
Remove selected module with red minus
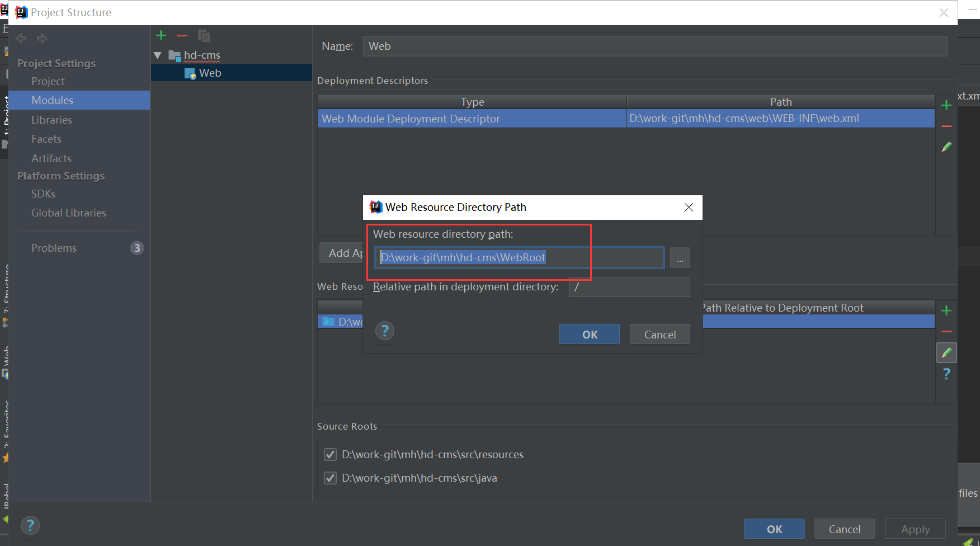[x=182, y=36]
